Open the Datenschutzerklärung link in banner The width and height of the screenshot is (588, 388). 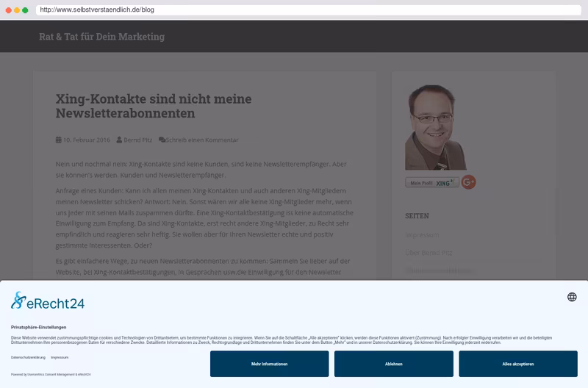28,358
